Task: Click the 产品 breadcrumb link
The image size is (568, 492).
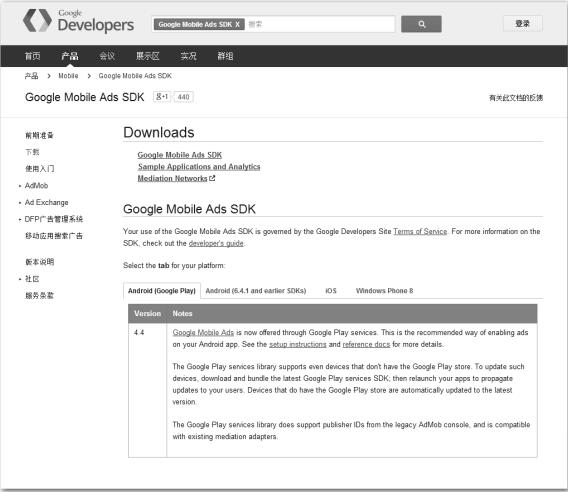Action: 32,76
